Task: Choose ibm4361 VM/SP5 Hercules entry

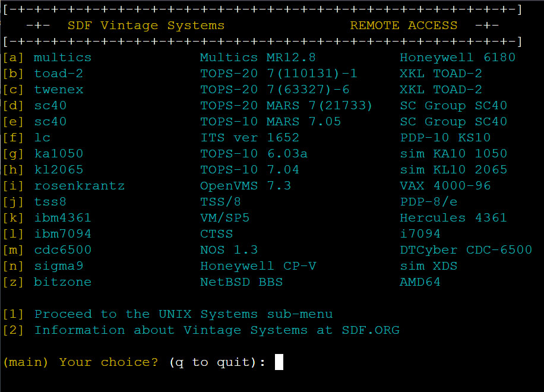Action: click(62, 217)
